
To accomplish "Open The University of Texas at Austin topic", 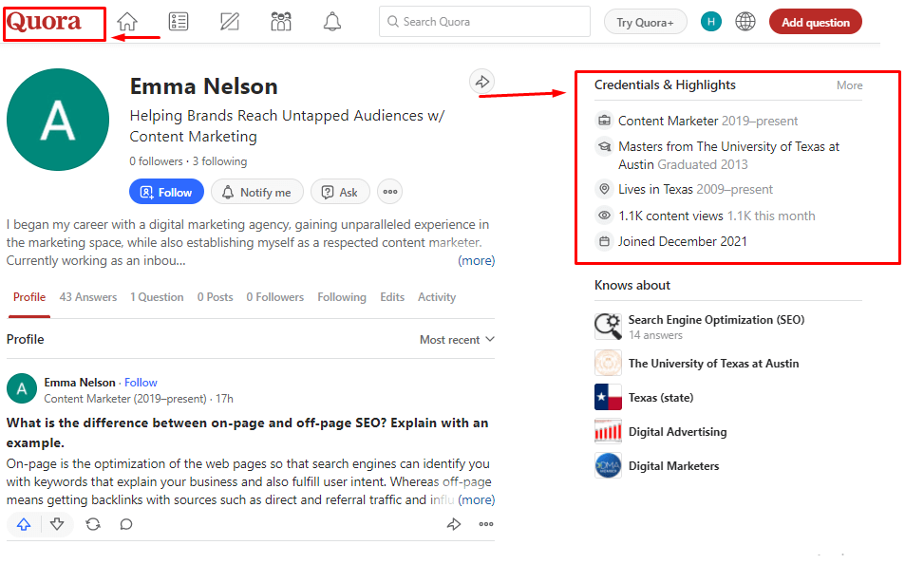I will [713, 363].
